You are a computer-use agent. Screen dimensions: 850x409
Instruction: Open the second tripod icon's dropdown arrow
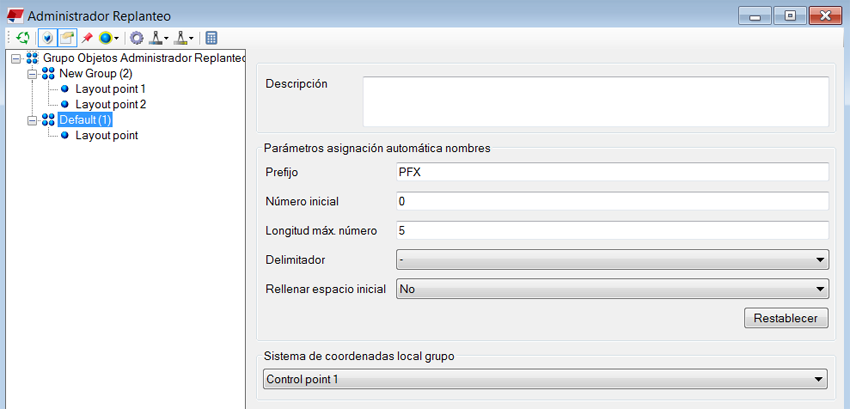(191, 39)
